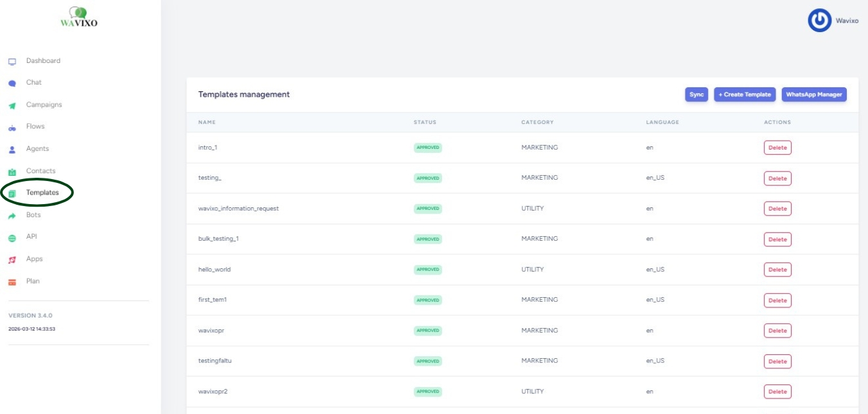Click the Dashboard monitor icon in sidebar
The width and height of the screenshot is (868, 414).
[x=12, y=62]
